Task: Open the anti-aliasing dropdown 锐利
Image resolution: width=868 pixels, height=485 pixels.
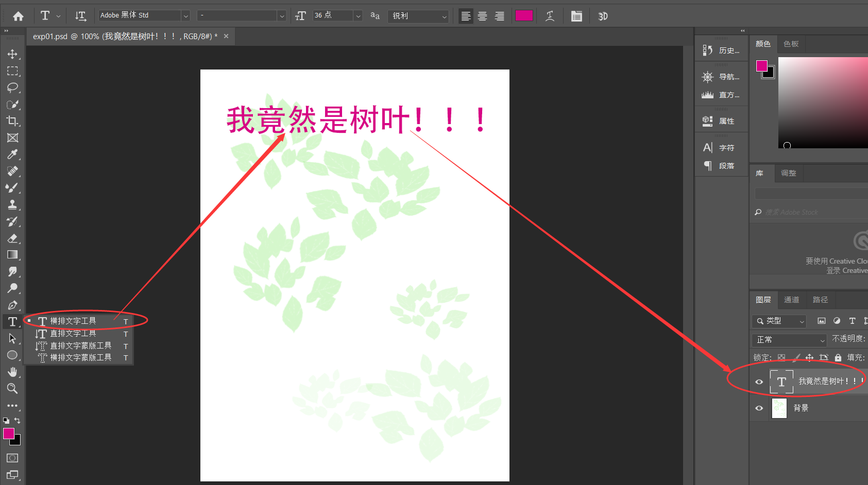Action: [x=419, y=16]
